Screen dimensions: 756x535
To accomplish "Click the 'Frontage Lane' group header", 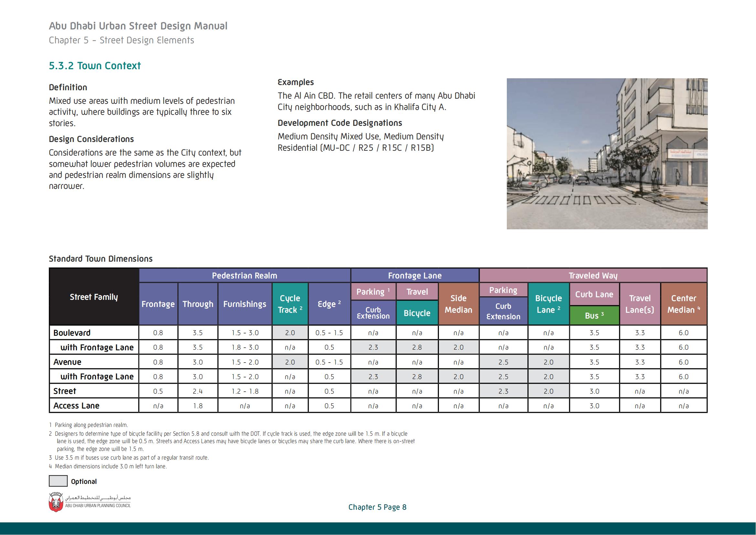I will click(415, 275).
